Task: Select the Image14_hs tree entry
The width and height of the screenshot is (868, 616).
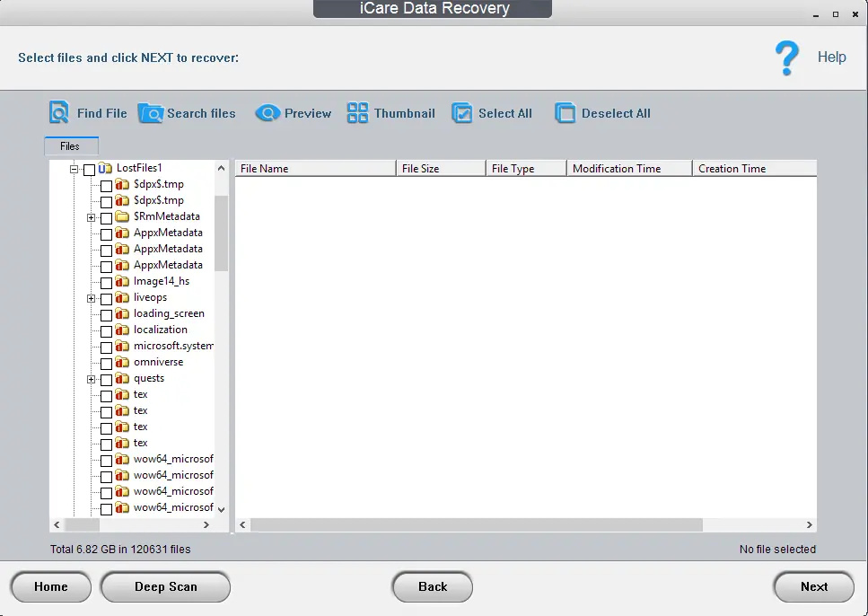Action: point(162,281)
